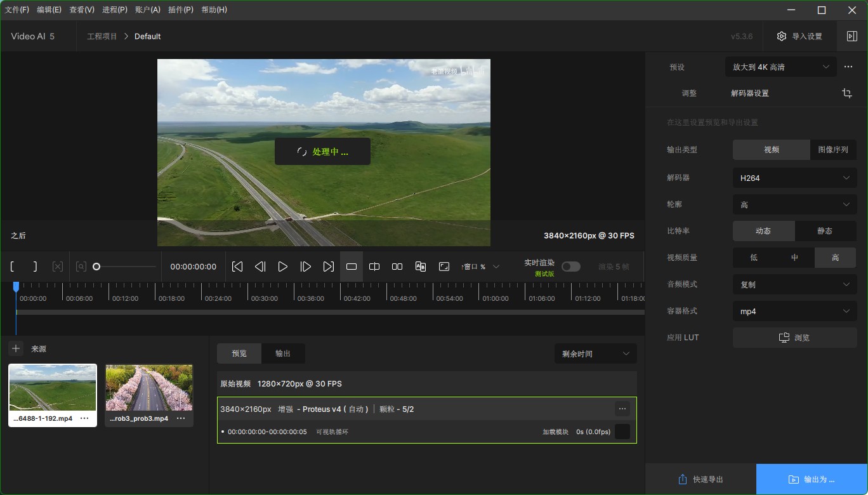Toggle 实时渲染 live render switch
The image size is (868, 495).
pos(570,267)
